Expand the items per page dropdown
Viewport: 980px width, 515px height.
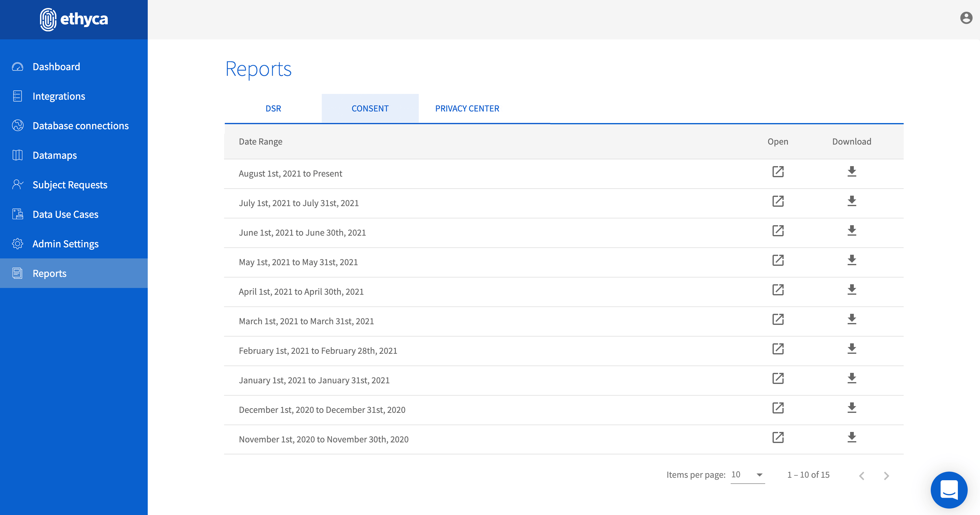click(x=748, y=475)
